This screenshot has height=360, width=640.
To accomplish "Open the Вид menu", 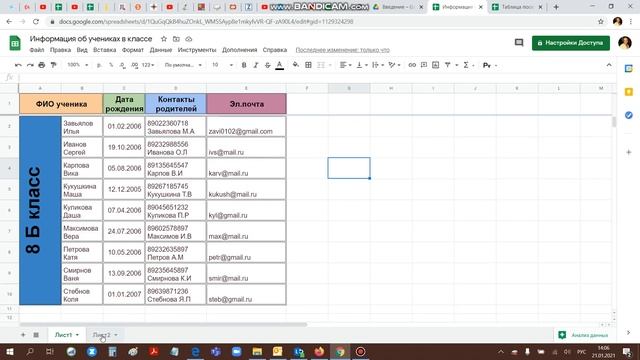I will pyautogui.click(x=82, y=50).
